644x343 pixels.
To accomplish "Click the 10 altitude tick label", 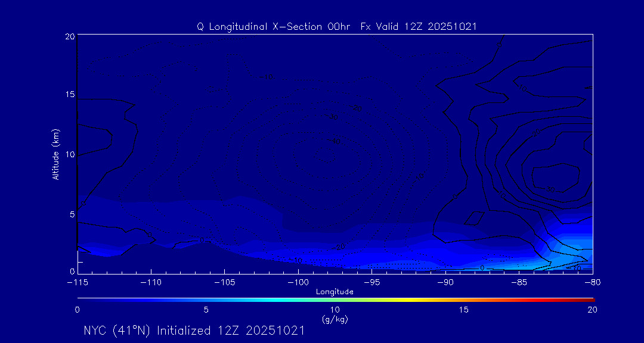I will point(69,154).
